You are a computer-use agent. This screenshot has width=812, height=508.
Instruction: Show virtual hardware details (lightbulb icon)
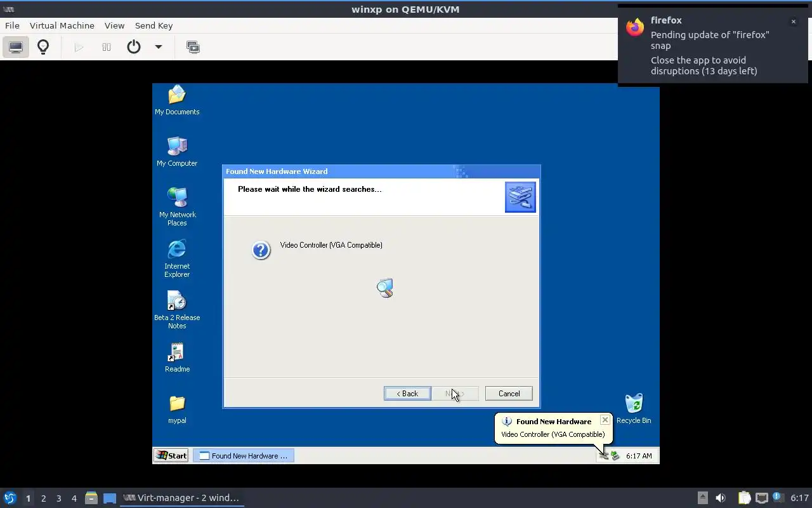[x=43, y=47]
